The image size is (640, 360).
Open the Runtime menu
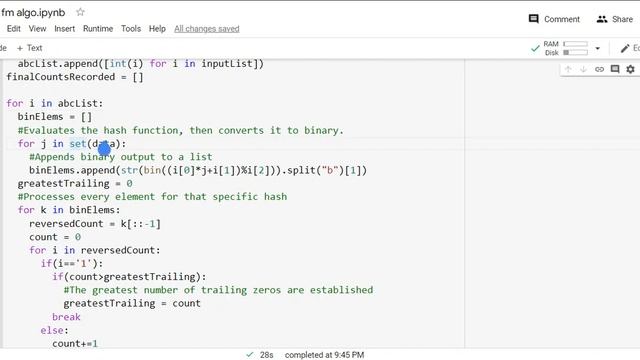coord(98,29)
